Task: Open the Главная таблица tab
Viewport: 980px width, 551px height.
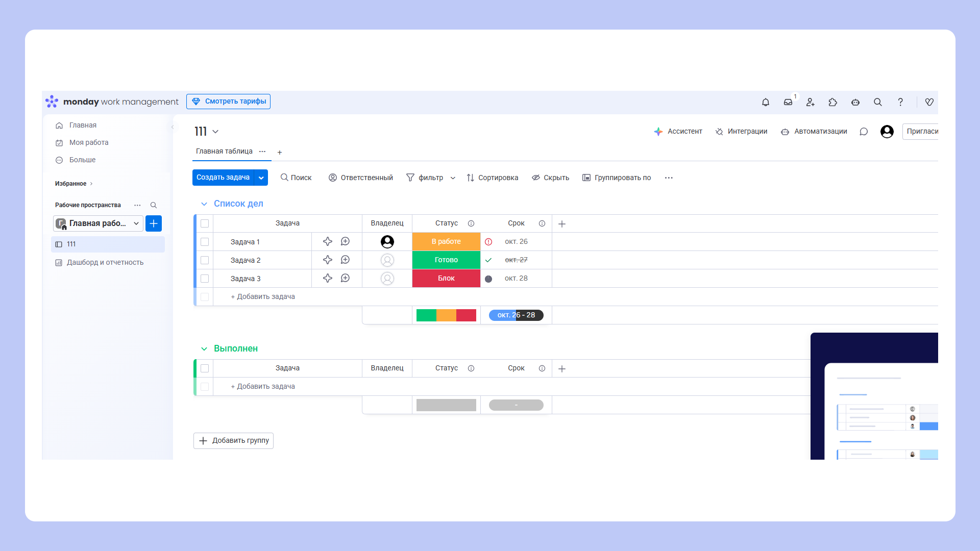Action: pos(224,151)
